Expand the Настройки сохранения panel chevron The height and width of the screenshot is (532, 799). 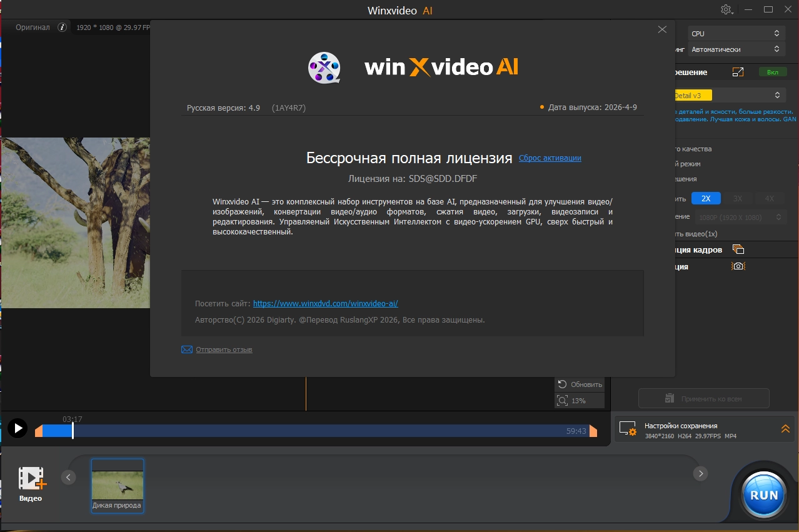785,429
